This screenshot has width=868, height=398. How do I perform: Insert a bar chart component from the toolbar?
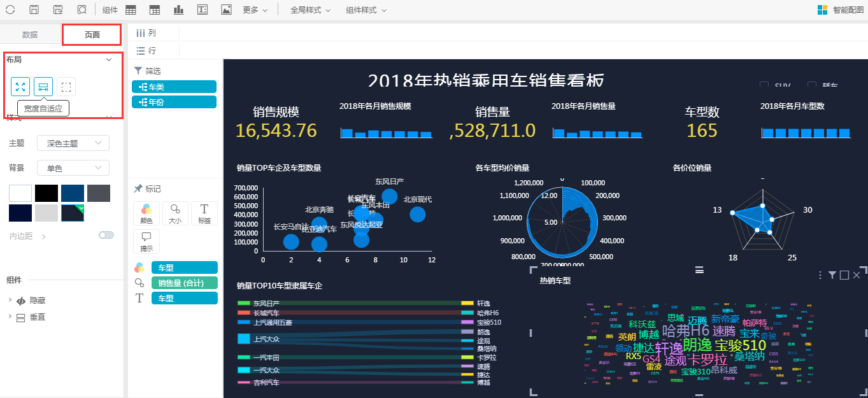click(178, 10)
